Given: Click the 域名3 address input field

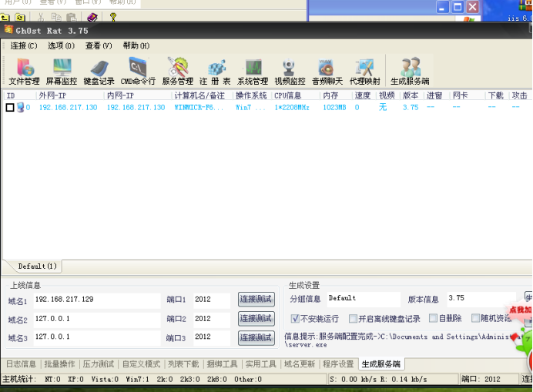Looking at the screenshot, I should tap(97, 338).
